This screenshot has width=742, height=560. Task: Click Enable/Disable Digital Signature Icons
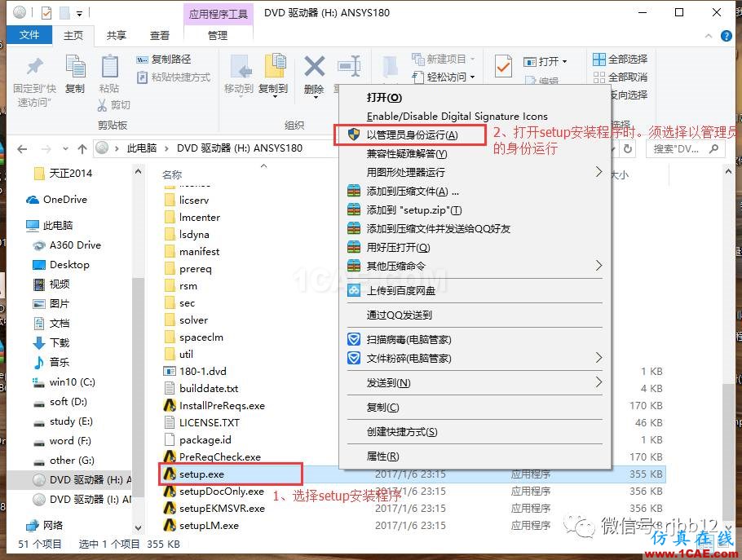click(x=457, y=117)
